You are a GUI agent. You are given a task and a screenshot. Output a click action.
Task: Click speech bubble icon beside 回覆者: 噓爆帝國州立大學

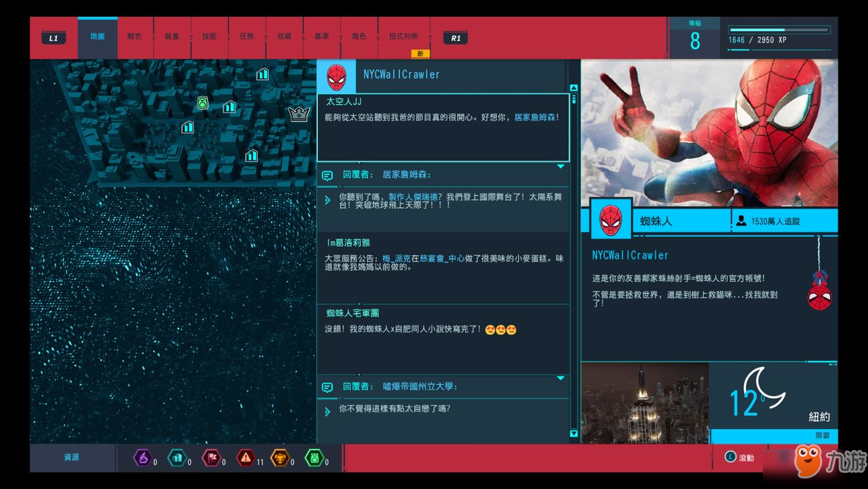327,387
